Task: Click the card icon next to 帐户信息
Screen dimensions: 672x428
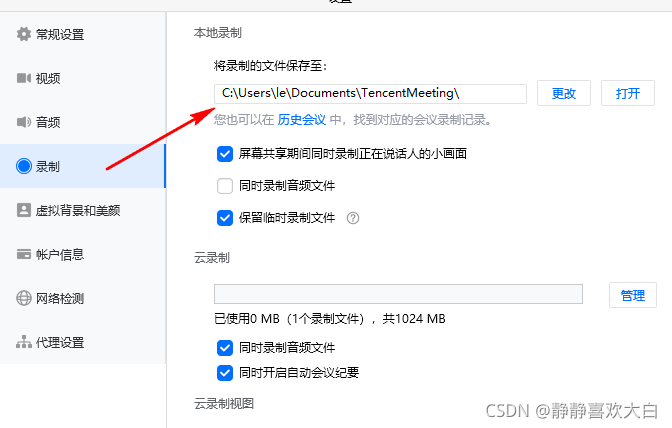Action: [24, 254]
